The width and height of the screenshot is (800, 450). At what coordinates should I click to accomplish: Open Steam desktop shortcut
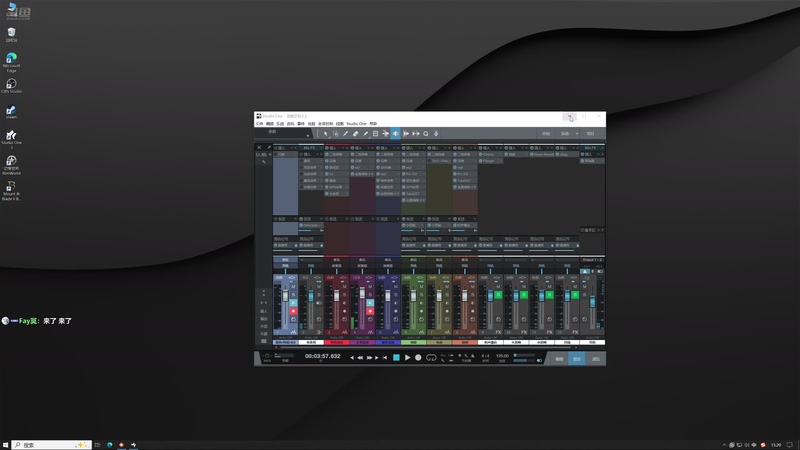point(11,112)
